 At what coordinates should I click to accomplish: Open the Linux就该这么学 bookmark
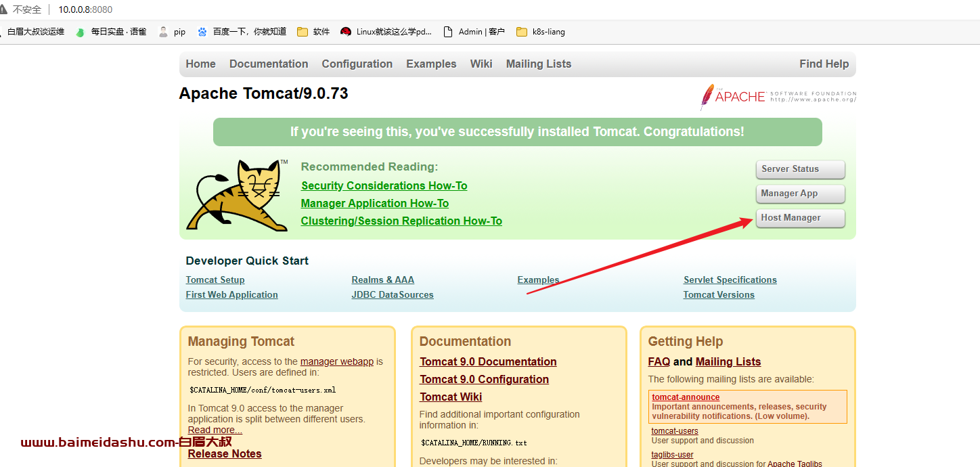click(x=386, y=32)
